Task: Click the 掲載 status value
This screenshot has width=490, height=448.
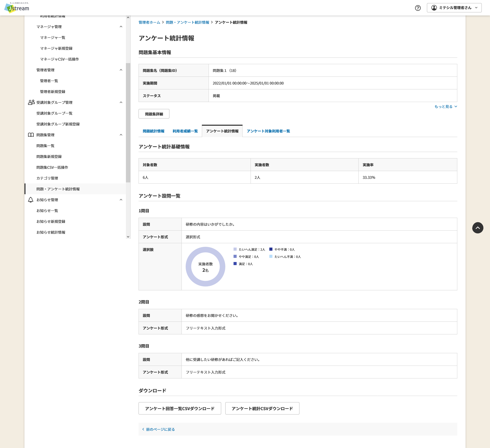Action: click(x=216, y=96)
